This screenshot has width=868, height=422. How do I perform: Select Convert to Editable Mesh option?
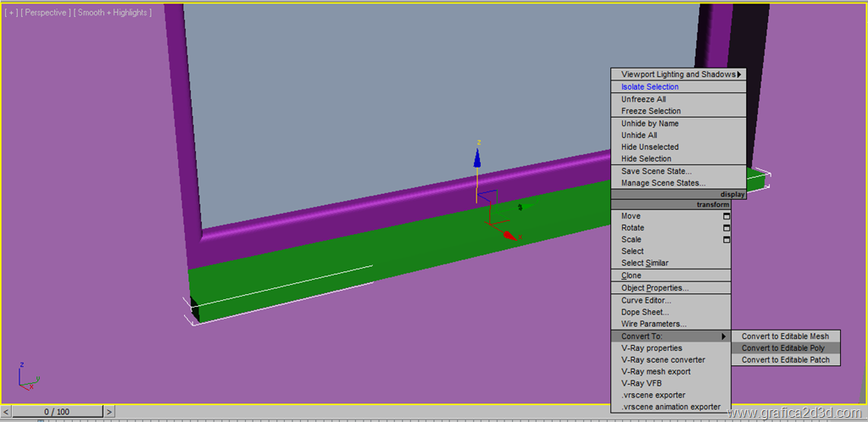pyautogui.click(x=785, y=336)
